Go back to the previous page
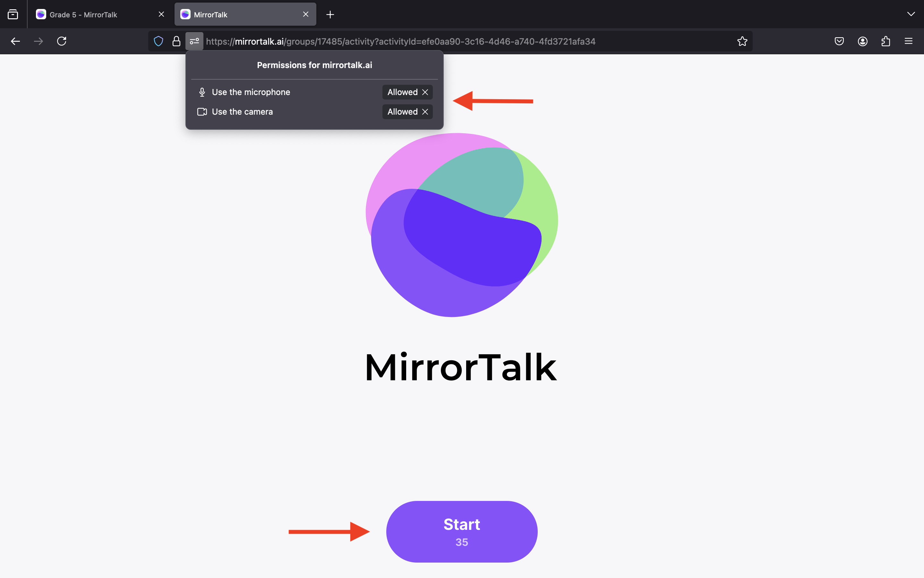This screenshot has width=924, height=578. [15, 41]
